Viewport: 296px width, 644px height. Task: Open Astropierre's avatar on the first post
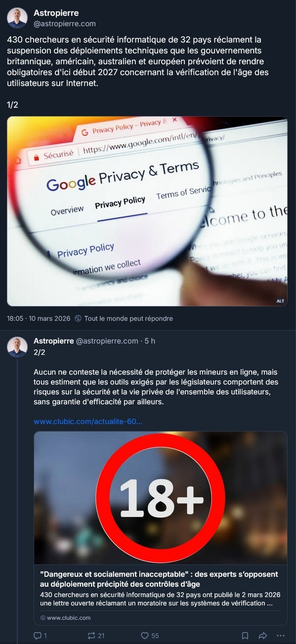[17, 18]
